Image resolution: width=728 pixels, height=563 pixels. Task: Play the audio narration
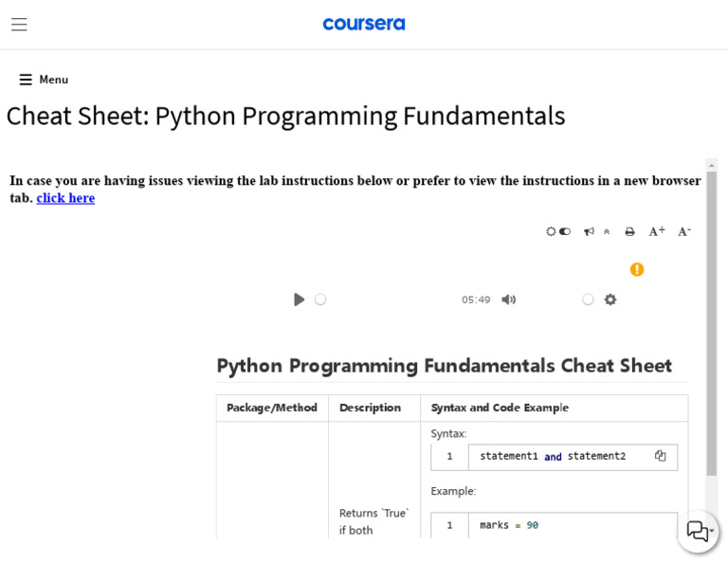[x=300, y=300]
